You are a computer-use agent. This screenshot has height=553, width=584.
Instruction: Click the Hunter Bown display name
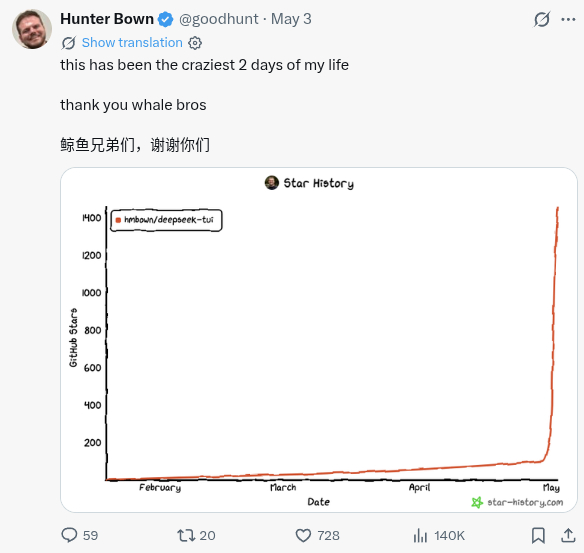click(x=107, y=19)
